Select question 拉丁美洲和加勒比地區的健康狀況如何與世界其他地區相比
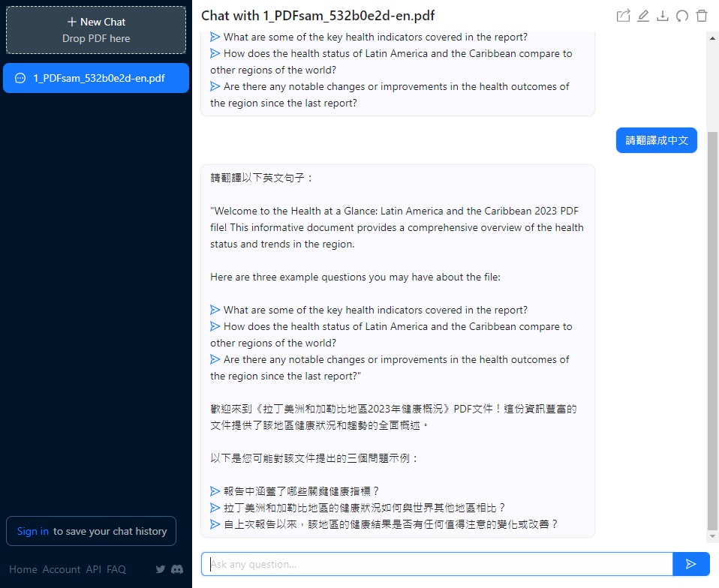The image size is (719, 588). click(365, 508)
